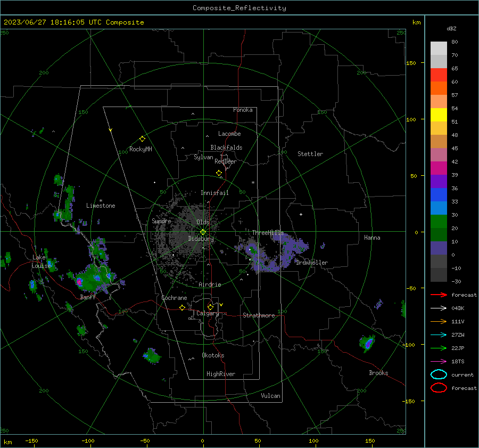Click the storm cell northwest of Brooks
The width and height of the screenshot is (479, 448).
tap(367, 343)
